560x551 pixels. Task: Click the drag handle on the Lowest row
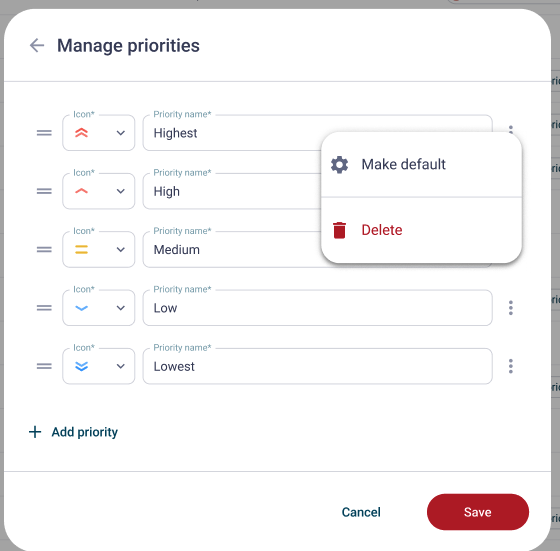(44, 366)
